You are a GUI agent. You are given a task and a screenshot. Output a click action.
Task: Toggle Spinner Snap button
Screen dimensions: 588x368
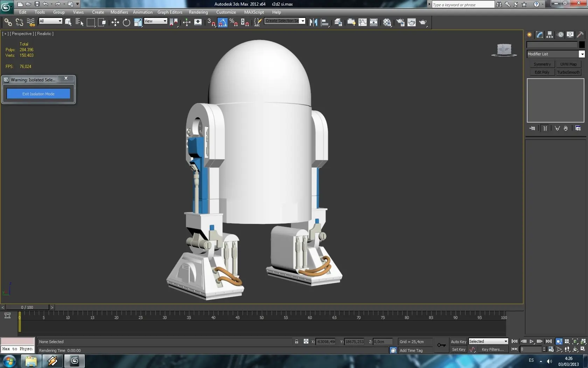click(245, 22)
